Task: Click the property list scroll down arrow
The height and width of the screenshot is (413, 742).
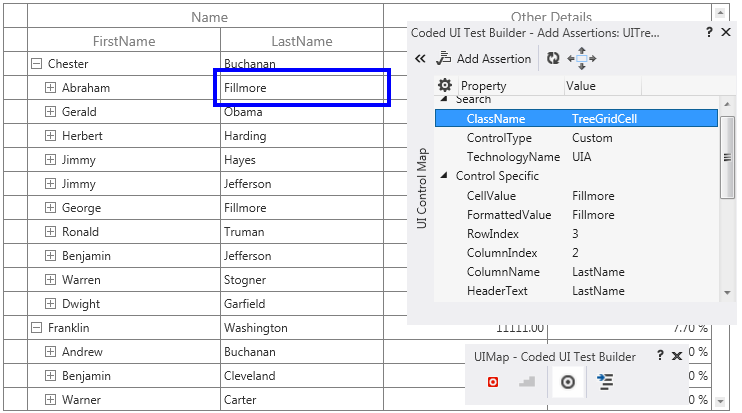Action: pyautogui.click(x=727, y=293)
